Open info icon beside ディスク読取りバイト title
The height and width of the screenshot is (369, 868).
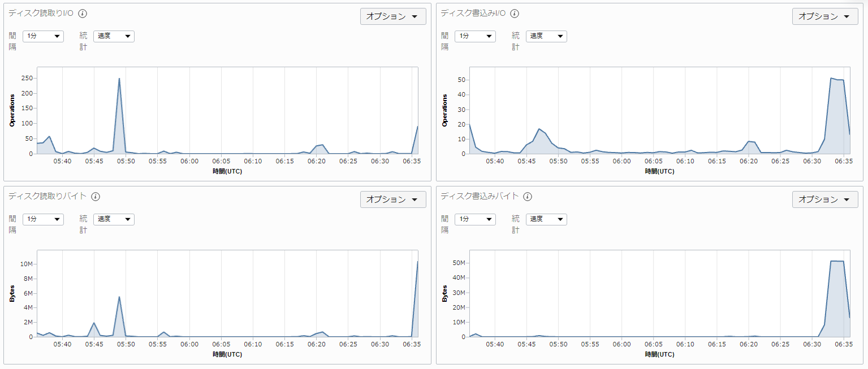tap(96, 197)
